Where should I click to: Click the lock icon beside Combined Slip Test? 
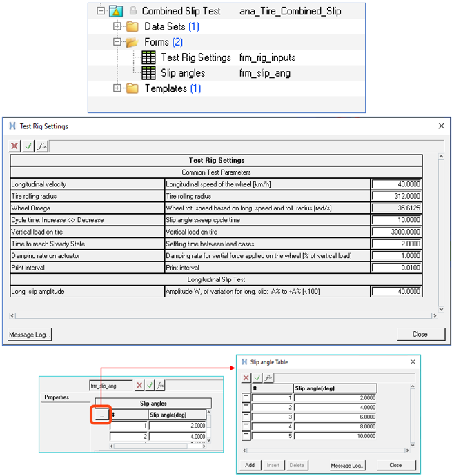(x=133, y=10)
